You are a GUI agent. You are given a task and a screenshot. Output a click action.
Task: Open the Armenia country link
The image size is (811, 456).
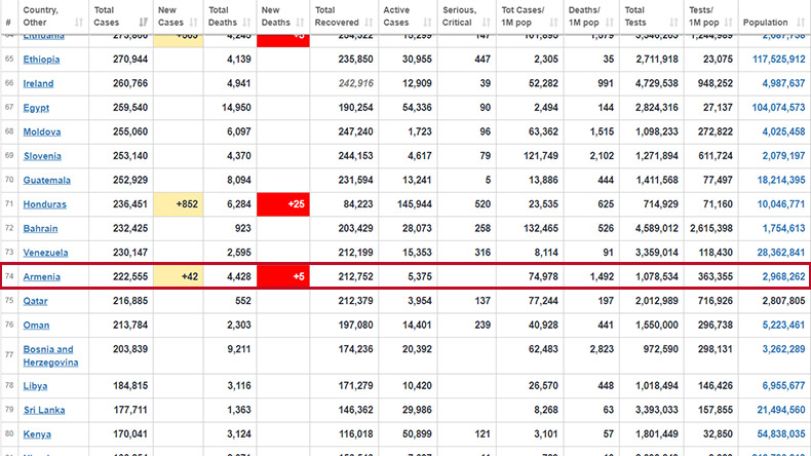pyautogui.click(x=42, y=277)
